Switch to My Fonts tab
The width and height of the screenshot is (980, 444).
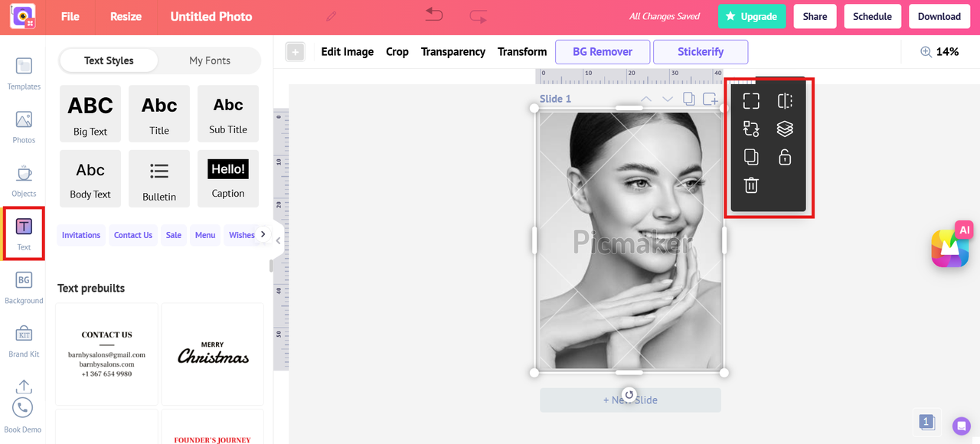coord(210,60)
